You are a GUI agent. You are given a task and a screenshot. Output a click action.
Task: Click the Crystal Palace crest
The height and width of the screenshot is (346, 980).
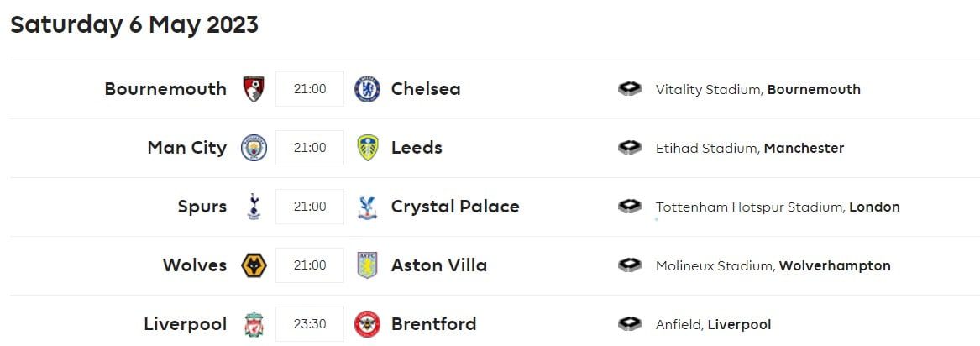(x=367, y=207)
